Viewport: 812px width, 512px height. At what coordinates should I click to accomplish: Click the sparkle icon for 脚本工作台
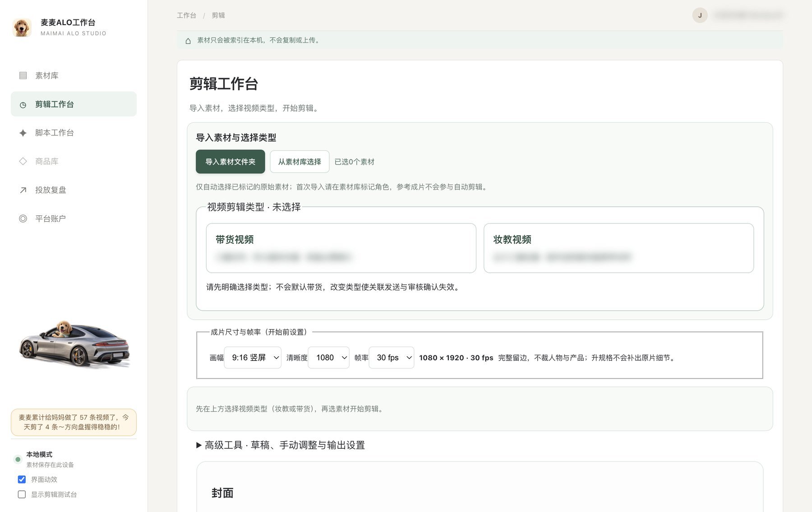click(23, 133)
